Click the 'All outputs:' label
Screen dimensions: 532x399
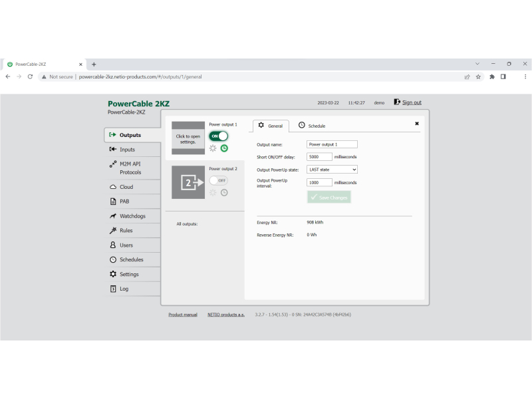[187, 224]
